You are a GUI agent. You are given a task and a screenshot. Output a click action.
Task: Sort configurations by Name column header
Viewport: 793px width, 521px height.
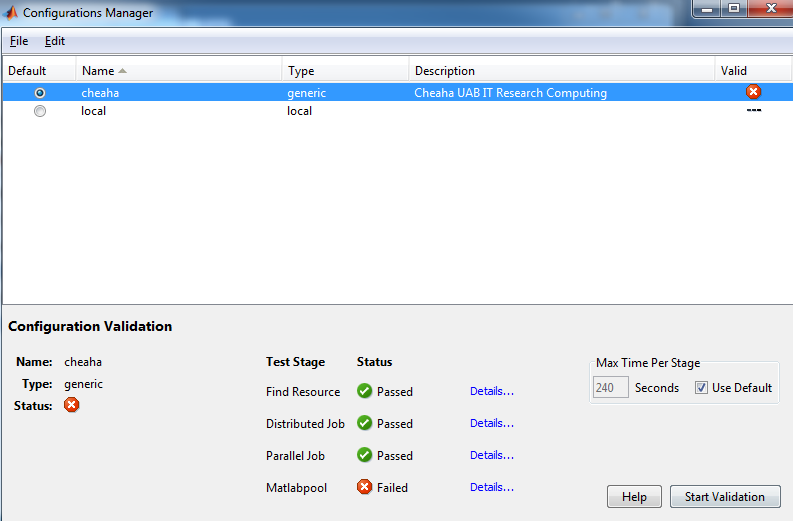(x=97, y=71)
